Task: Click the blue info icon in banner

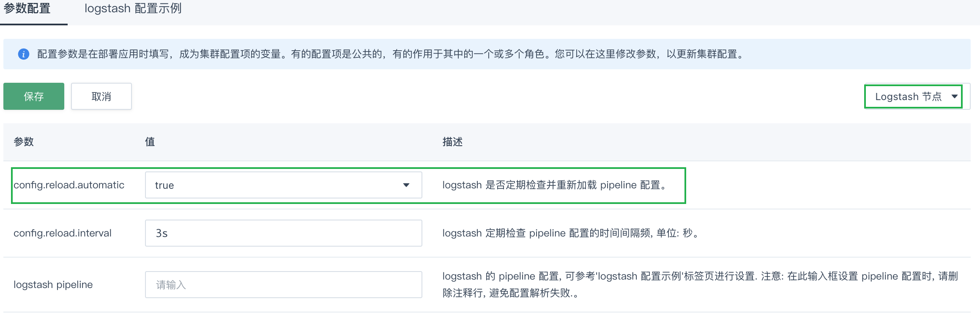Action: 24,54
